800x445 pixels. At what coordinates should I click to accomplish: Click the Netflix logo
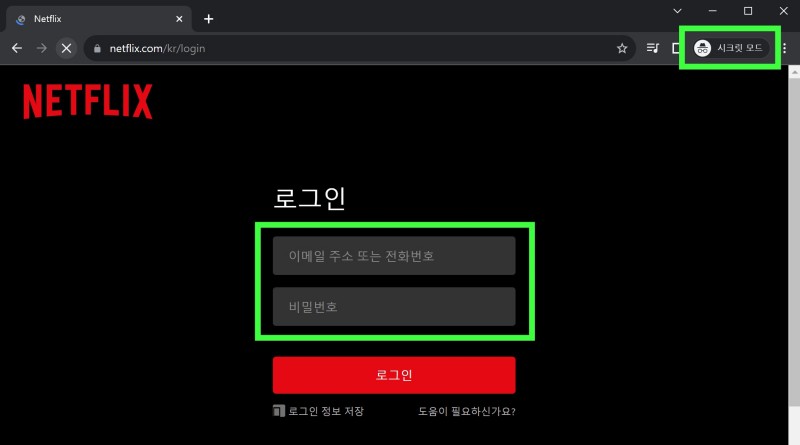[x=88, y=102]
